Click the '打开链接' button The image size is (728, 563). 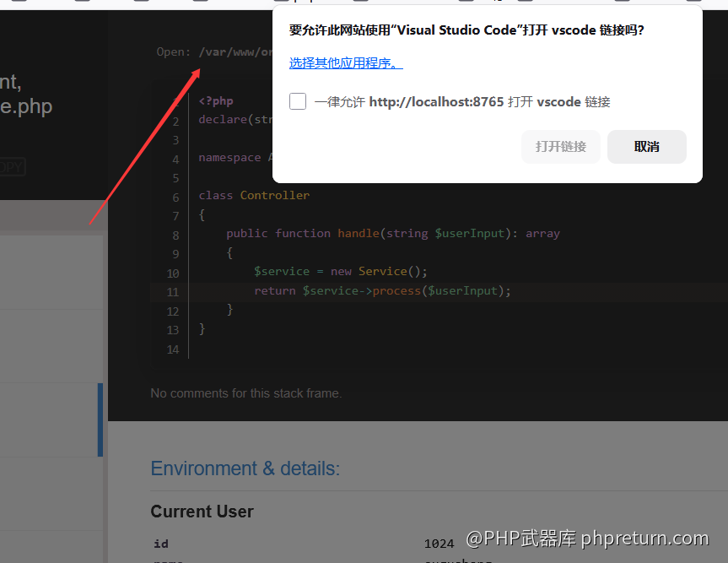coord(561,147)
